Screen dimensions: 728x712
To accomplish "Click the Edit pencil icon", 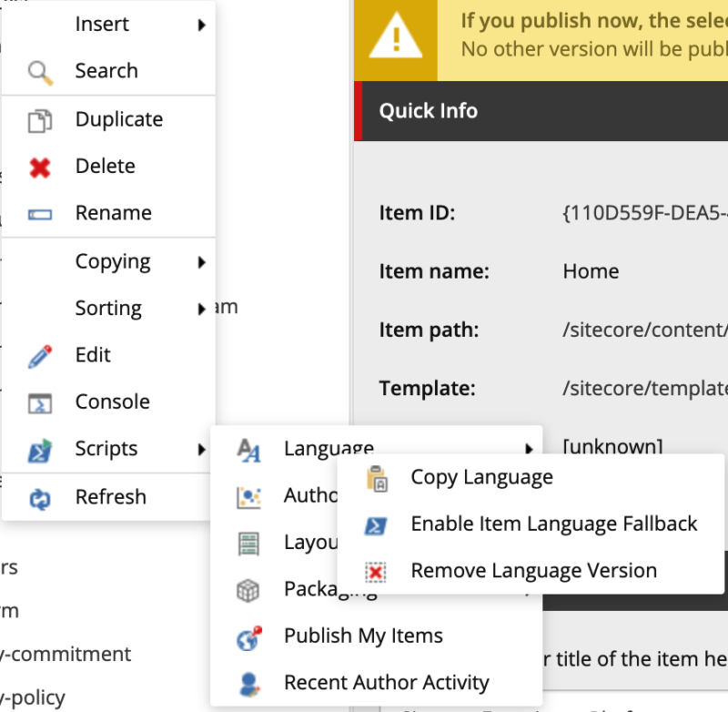I will click(x=38, y=354).
